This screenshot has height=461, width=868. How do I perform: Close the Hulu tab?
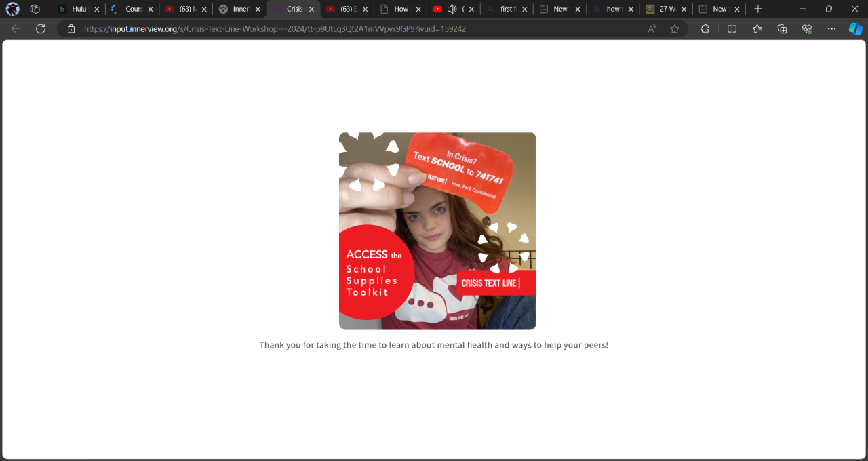[96, 9]
